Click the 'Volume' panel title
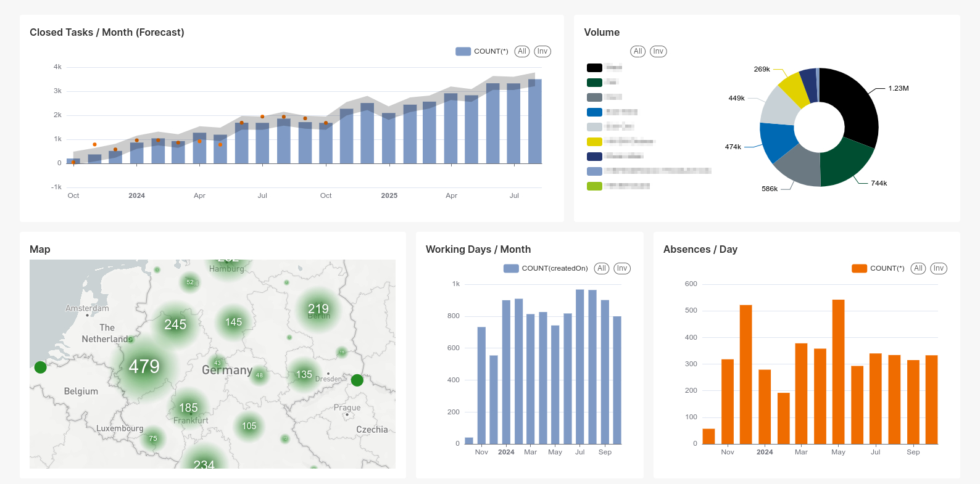The width and height of the screenshot is (980, 484). (x=602, y=32)
